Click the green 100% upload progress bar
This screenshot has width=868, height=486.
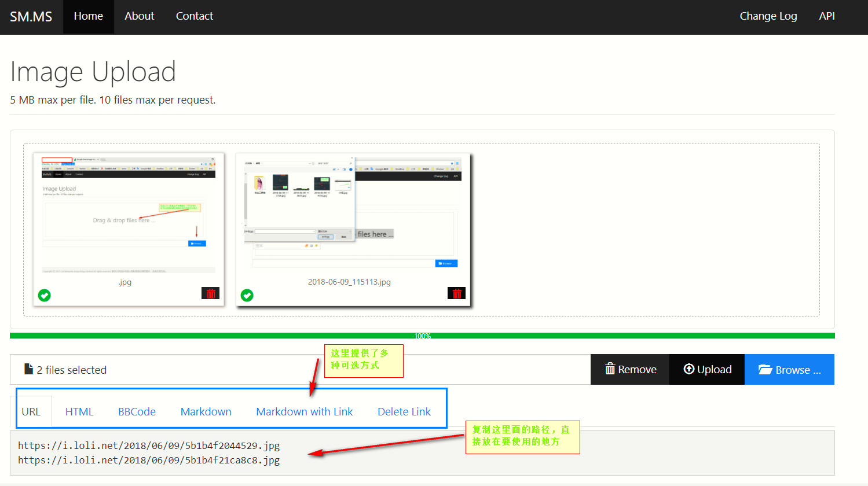point(422,336)
